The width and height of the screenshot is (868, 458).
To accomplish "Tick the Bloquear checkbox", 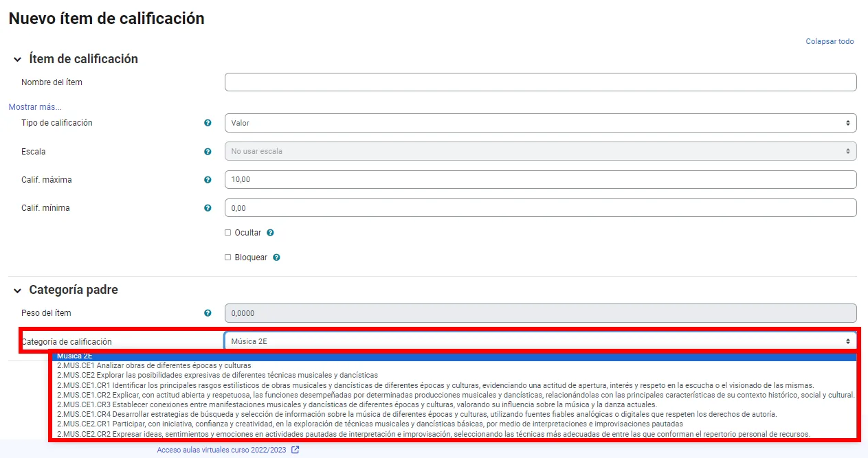I will pos(228,257).
